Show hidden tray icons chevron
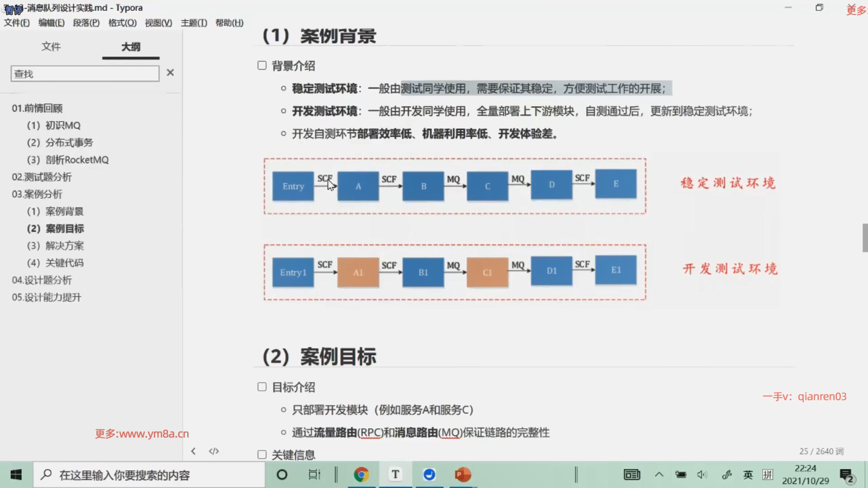Screen dimensions: 868x488 click(x=659, y=474)
